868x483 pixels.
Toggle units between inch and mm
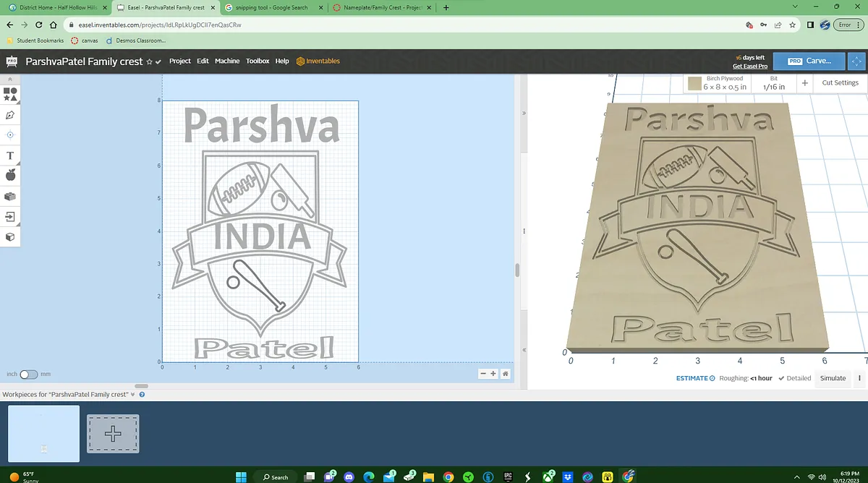tap(28, 375)
